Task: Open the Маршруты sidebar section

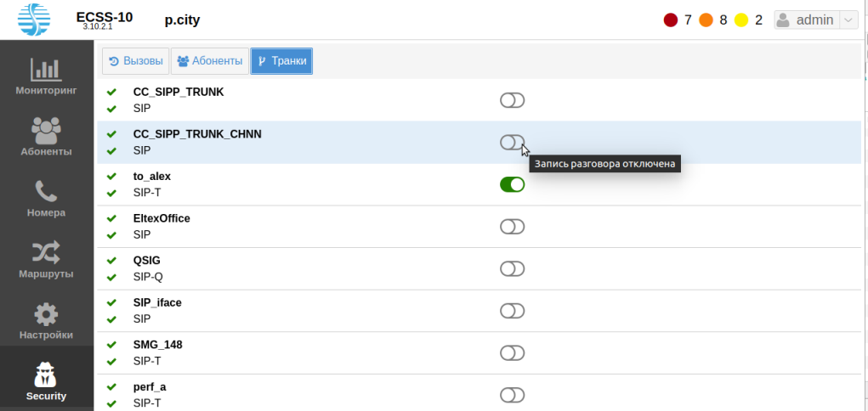Action: 47,260
